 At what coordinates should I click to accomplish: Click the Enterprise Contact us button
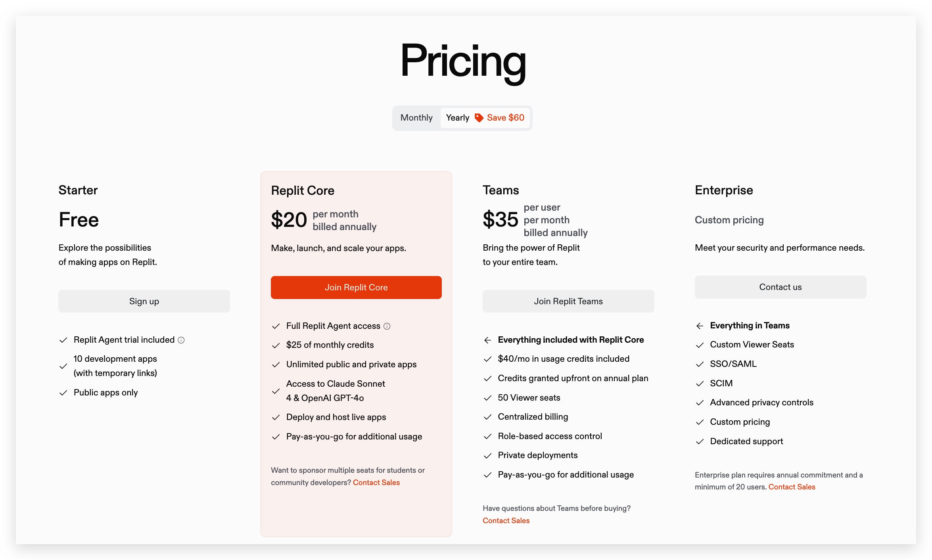coord(780,287)
